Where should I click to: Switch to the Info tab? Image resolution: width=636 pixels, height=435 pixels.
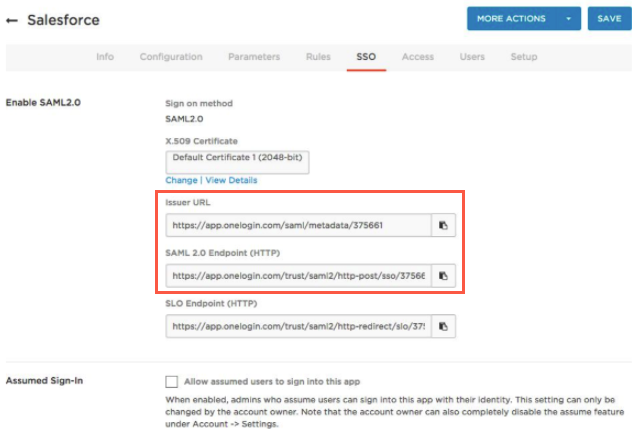pos(105,57)
